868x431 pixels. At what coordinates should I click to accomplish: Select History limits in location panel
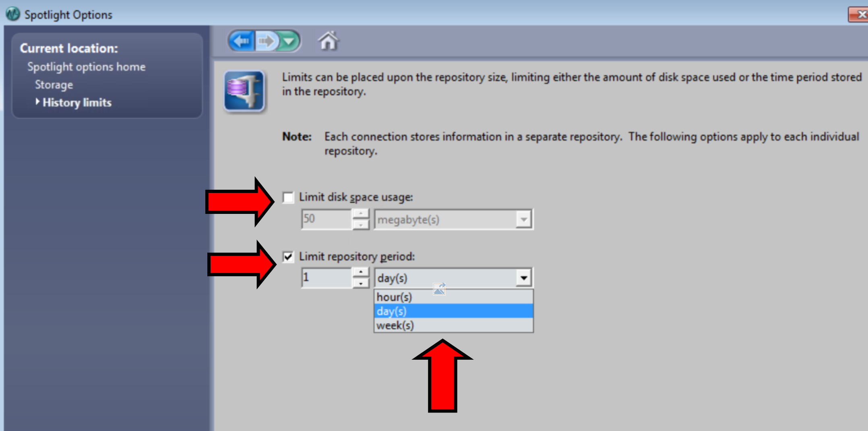(x=77, y=102)
